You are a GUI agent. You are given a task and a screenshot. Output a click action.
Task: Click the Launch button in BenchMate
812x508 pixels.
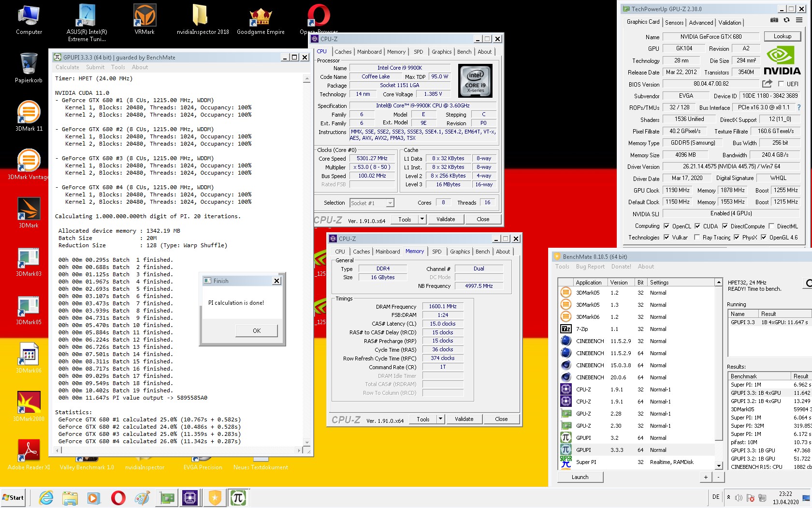pos(580,477)
